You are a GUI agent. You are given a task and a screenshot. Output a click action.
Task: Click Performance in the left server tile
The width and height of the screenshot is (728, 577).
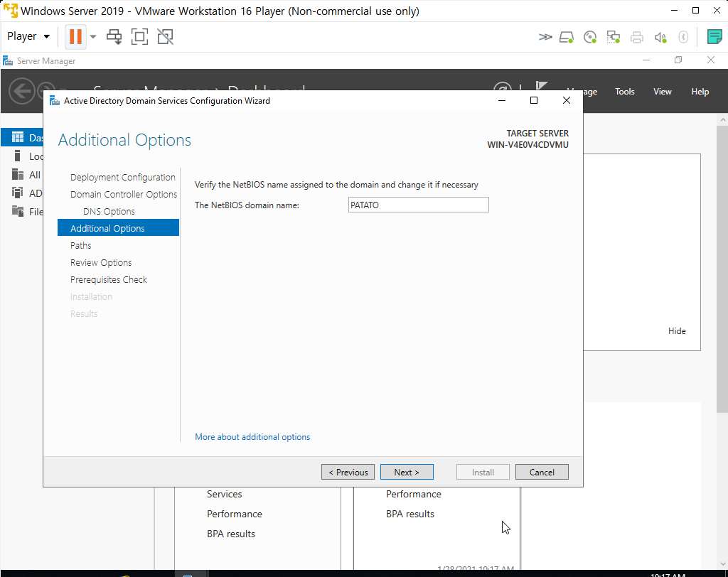pos(235,514)
